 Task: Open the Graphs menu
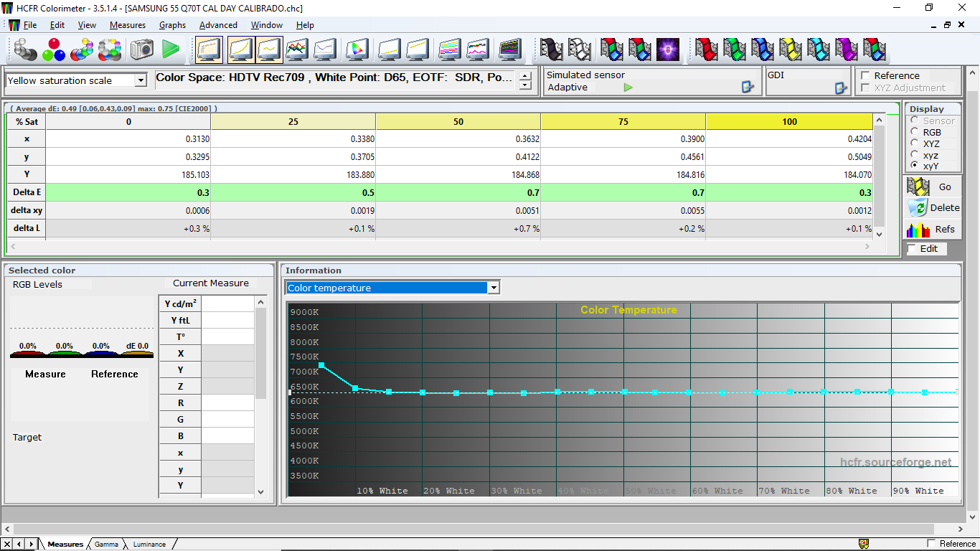click(x=172, y=25)
